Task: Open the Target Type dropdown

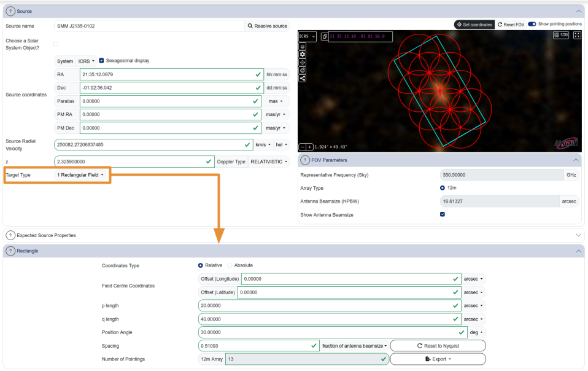Action: (80, 175)
